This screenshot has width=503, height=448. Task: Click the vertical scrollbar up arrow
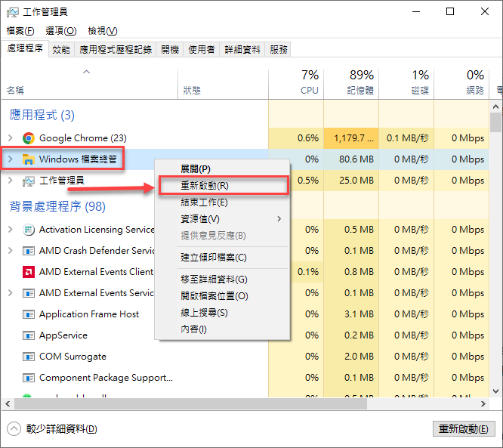(x=495, y=107)
